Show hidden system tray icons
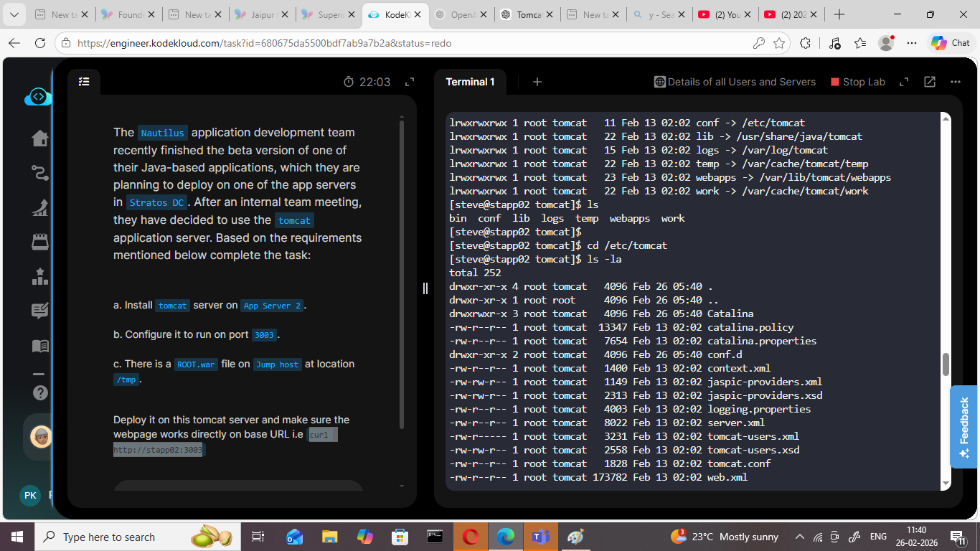This screenshot has width=980, height=551. pos(800,537)
